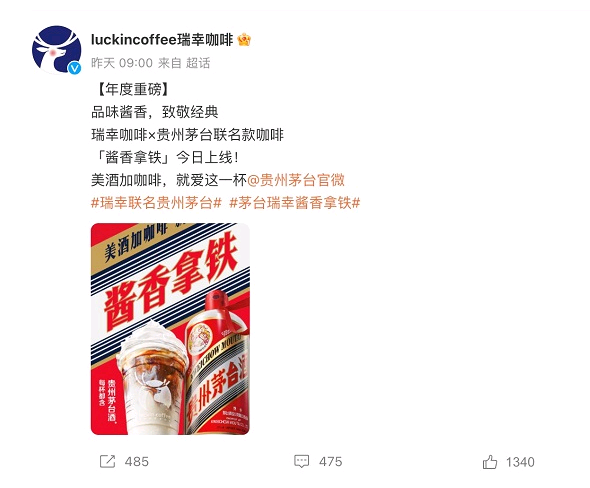Click the Moutai bottle in poster
This screenshot has height=488, width=590.
click(217, 363)
